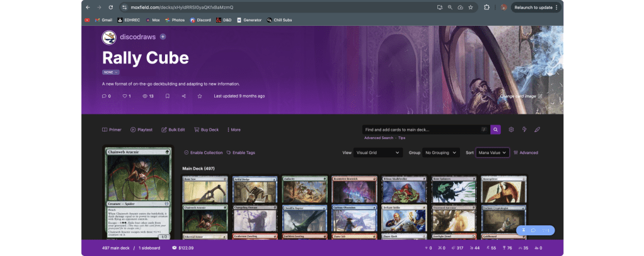Screen dimensions: 644x256
Task: Click the rocket icon beside search
Action: 538,130
